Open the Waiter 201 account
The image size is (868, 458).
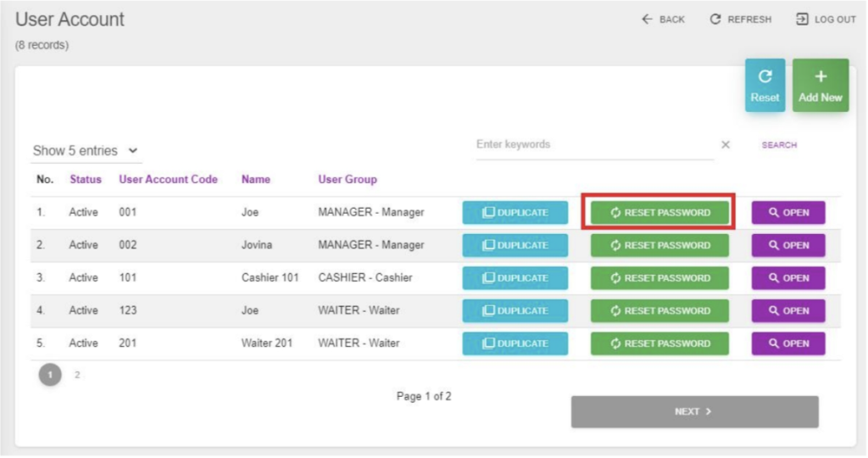point(787,343)
